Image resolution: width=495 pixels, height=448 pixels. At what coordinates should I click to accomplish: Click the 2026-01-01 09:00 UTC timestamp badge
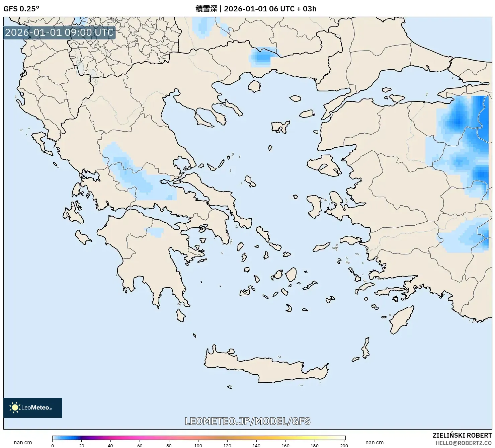tap(60, 33)
